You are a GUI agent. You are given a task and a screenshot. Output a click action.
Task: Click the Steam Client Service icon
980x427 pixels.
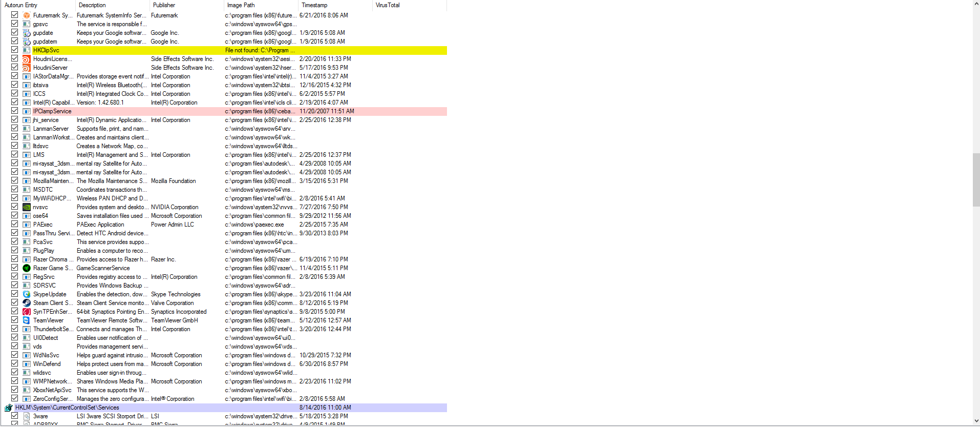27,303
